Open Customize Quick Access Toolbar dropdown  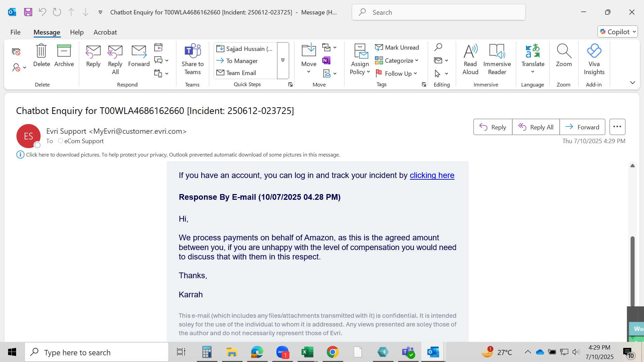100,12
